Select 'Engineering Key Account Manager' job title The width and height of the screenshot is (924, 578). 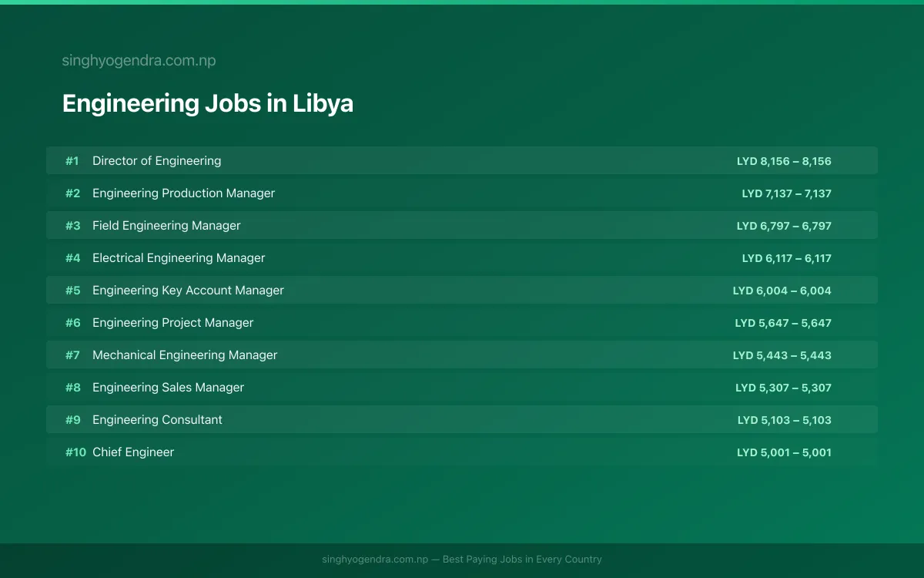coord(188,291)
